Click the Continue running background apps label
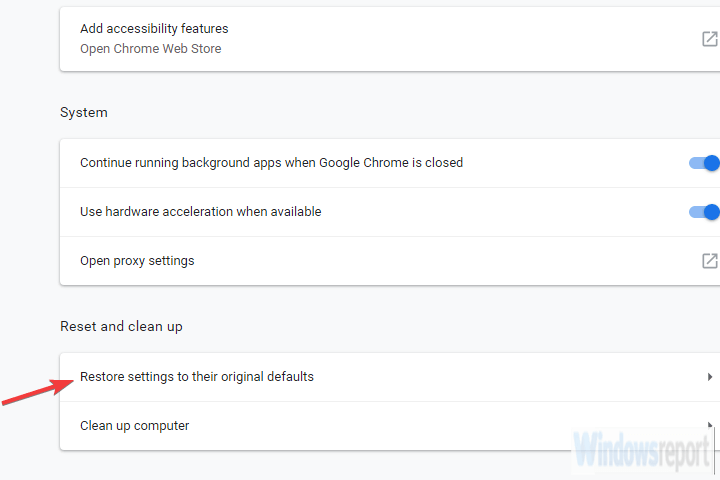720x480 pixels. click(x=271, y=162)
